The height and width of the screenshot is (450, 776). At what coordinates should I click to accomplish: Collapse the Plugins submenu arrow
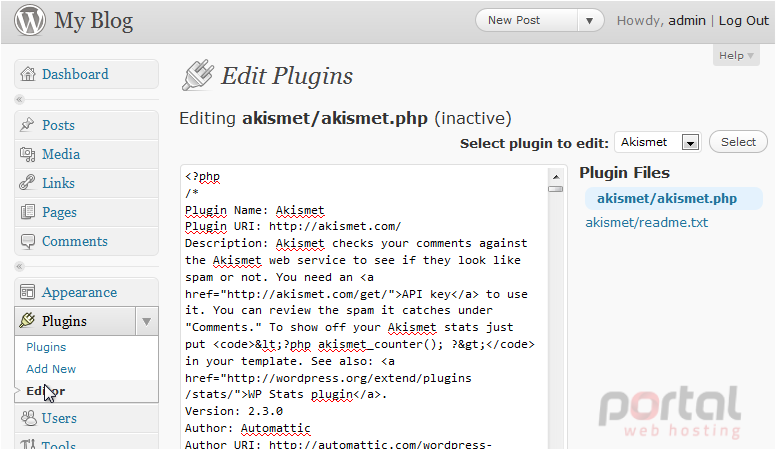pos(146,321)
